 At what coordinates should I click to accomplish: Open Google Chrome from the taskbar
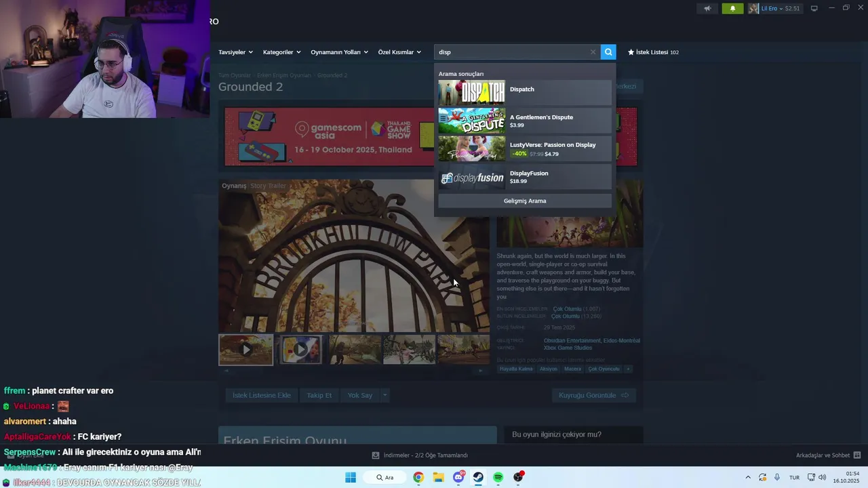pos(418,478)
